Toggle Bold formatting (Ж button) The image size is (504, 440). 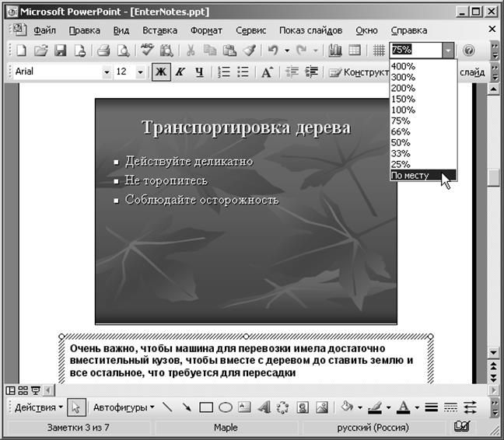[x=162, y=72]
